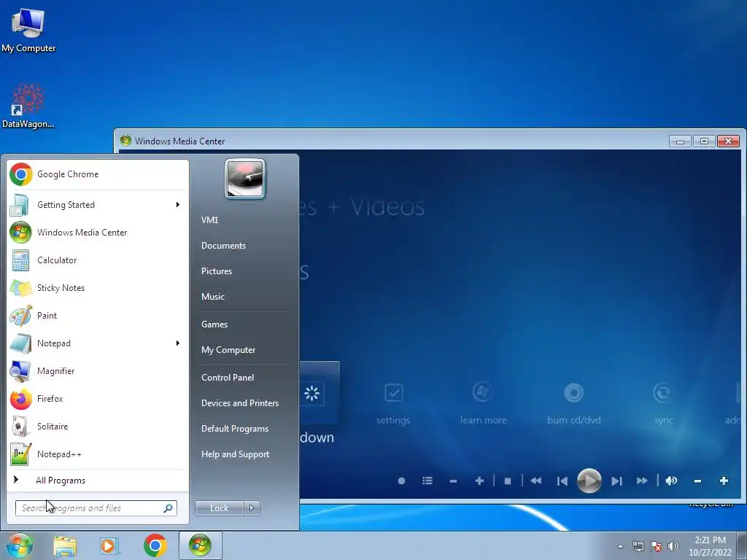This screenshot has height=560, width=747.
Task: Open Solitaire from the Start menu
Action: click(98, 426)
